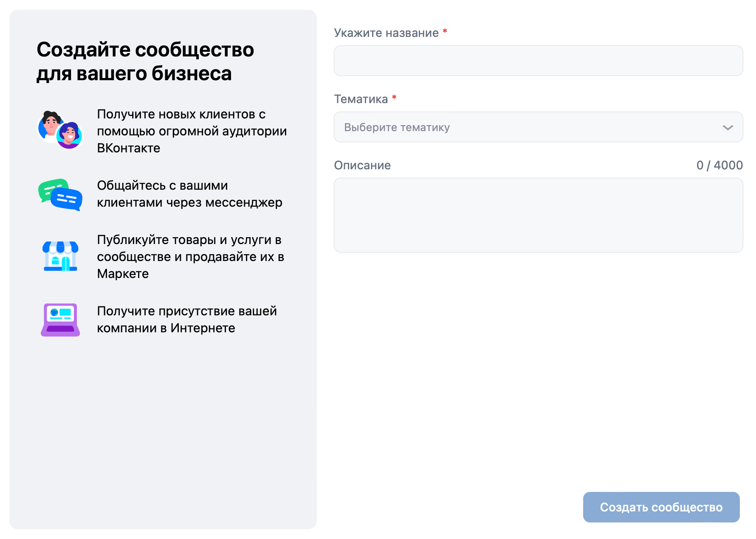The width and height of the screenshot is (756, 539).
Task: Click the Создать сообщество button
Action: (x=661, y=507)
